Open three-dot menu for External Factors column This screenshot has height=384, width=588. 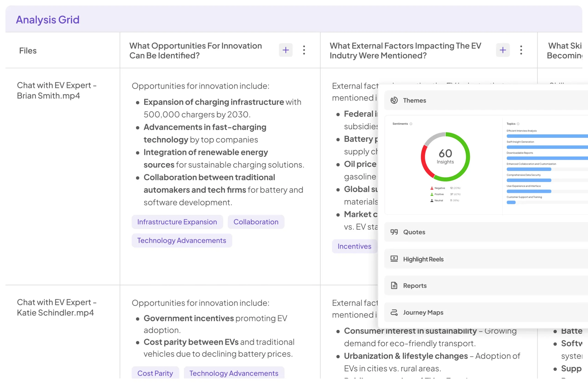coord(521,50)
